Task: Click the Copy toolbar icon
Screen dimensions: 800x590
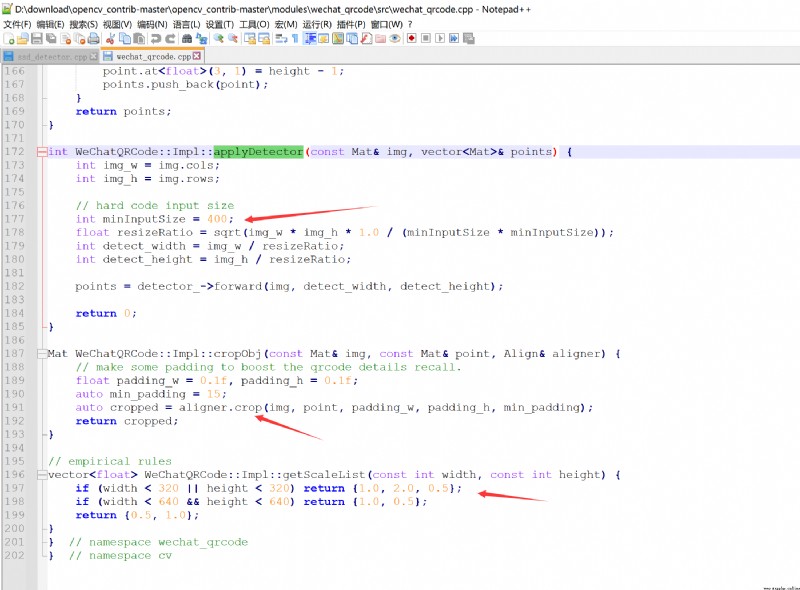Action: 124,39
